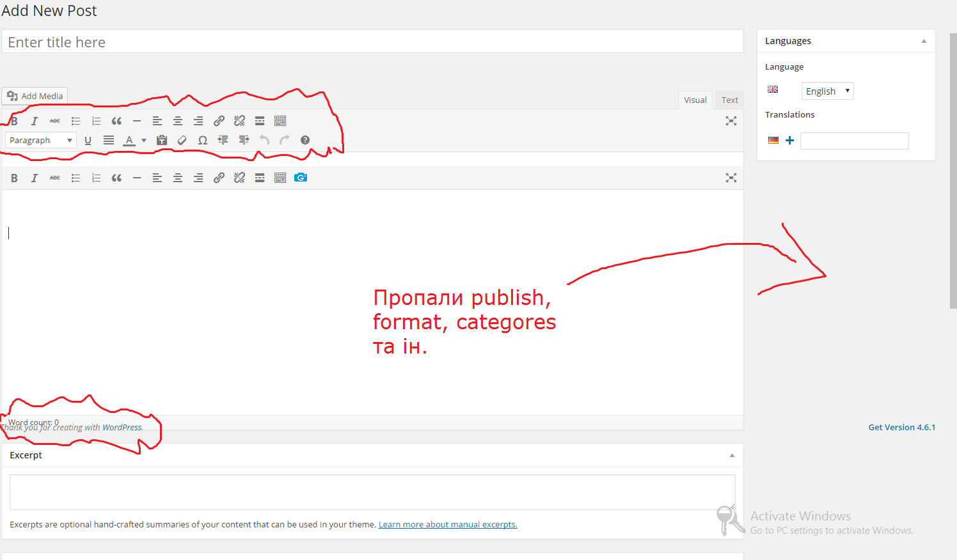Add German translation with plus icon

[x=790, y=141]
